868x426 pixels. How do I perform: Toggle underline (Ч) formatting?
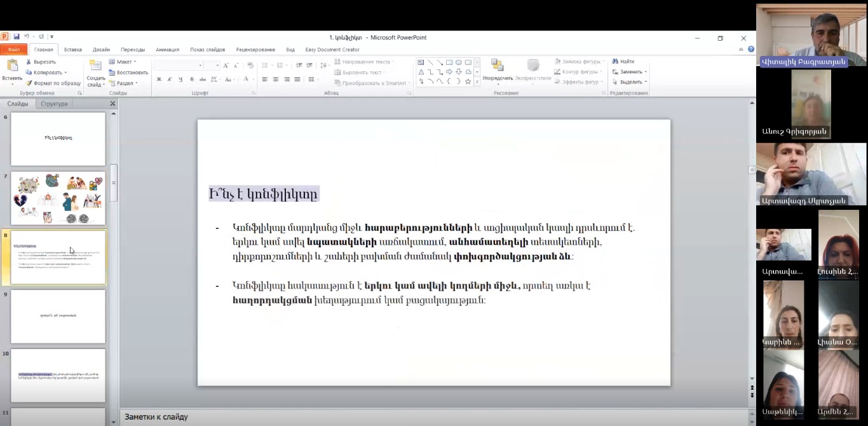(x=180, y=79)
